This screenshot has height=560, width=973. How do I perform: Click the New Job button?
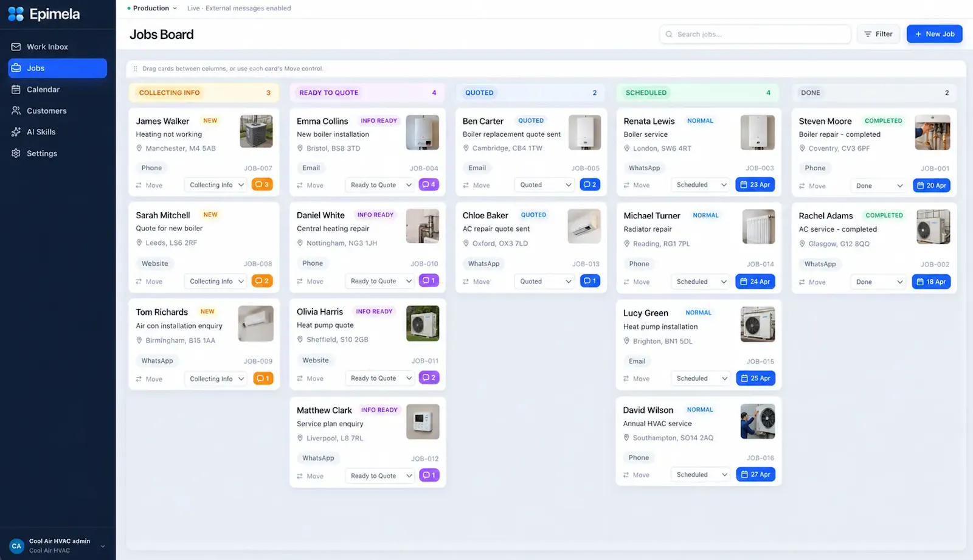(935, 34)
